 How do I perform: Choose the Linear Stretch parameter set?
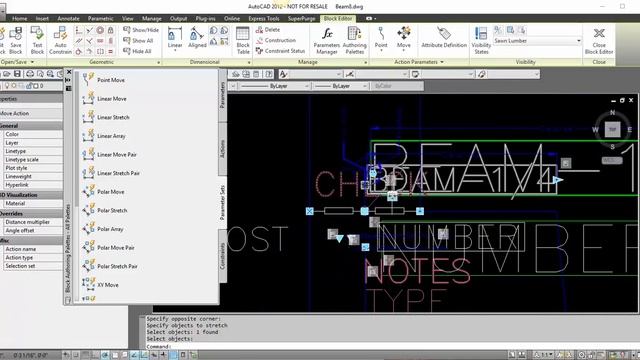(x=106, y=117)
